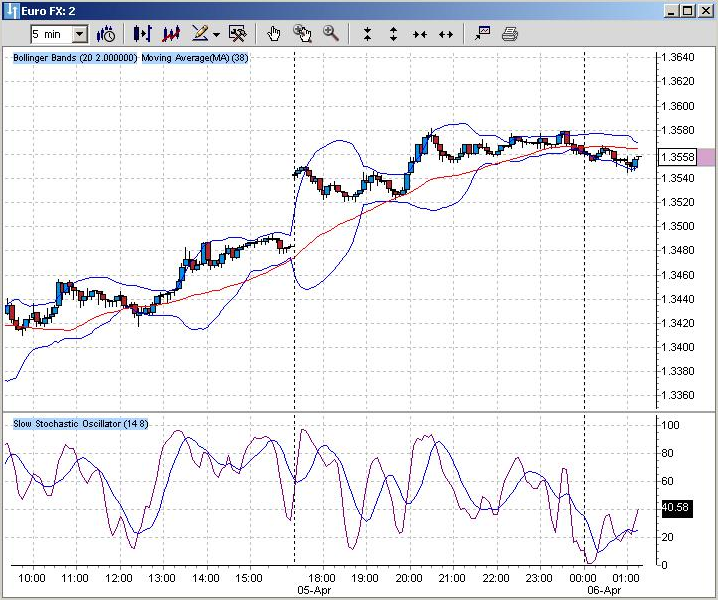The height and width of the screenshot is (600, 718).
Task: Click the 100 level on oscillator axis
Action: click(670, 425)
